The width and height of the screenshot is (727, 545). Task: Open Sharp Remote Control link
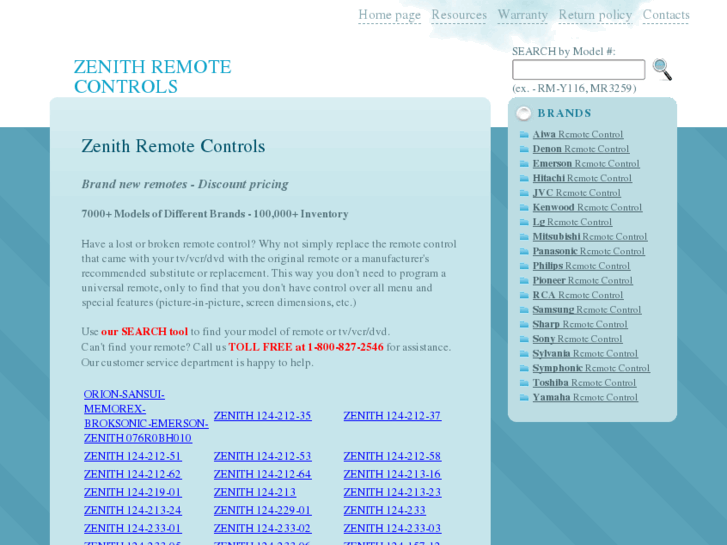[580, 324]
